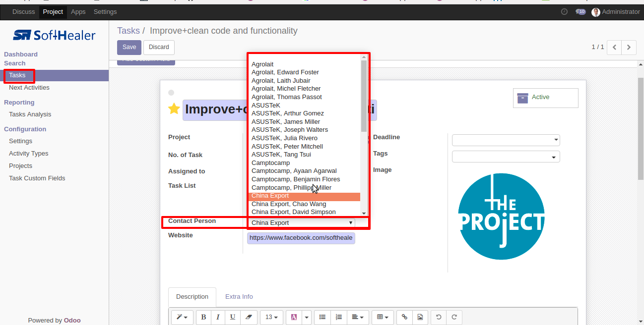
Task: Click the undo icon in editor
Action: pos(439,317)
